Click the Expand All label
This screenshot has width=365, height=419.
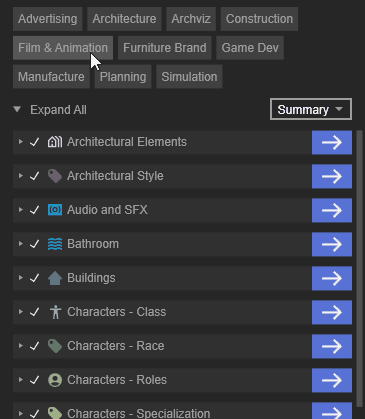tap(58, 110)
